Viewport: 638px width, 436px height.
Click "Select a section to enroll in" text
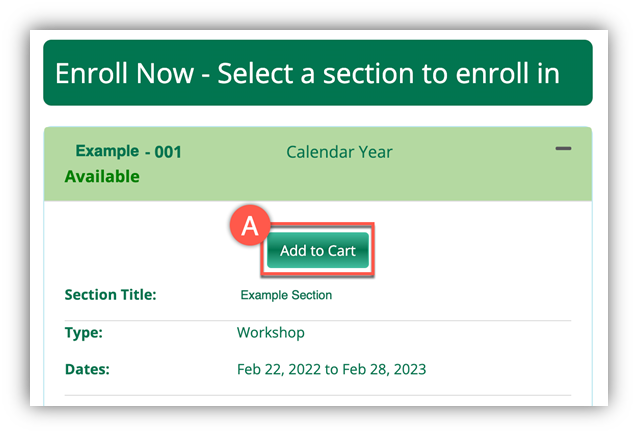[389, 73]
